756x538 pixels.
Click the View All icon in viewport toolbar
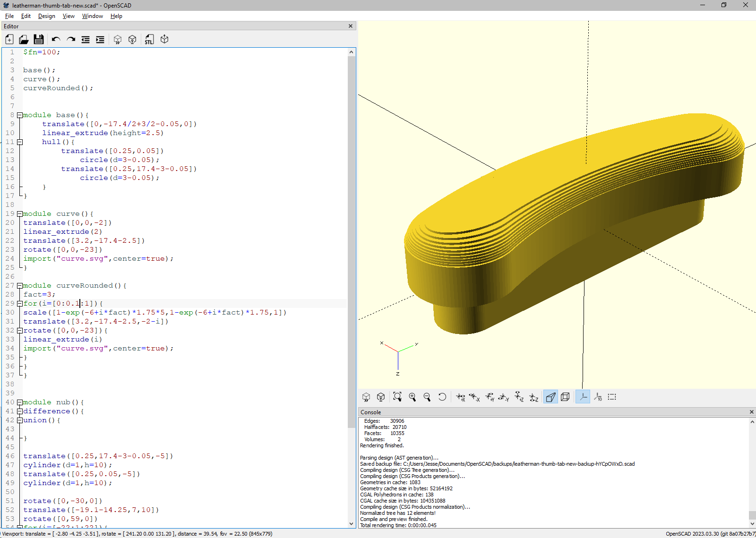pyautogui.click(x=397, y=397)
